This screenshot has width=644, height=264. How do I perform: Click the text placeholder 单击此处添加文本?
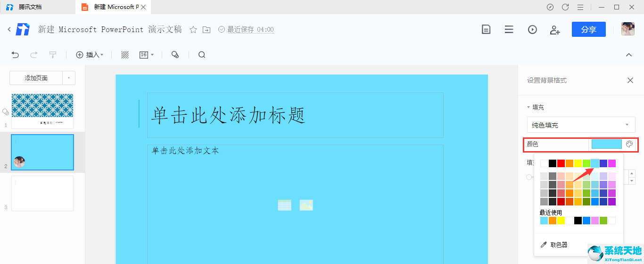coord(185,151)
